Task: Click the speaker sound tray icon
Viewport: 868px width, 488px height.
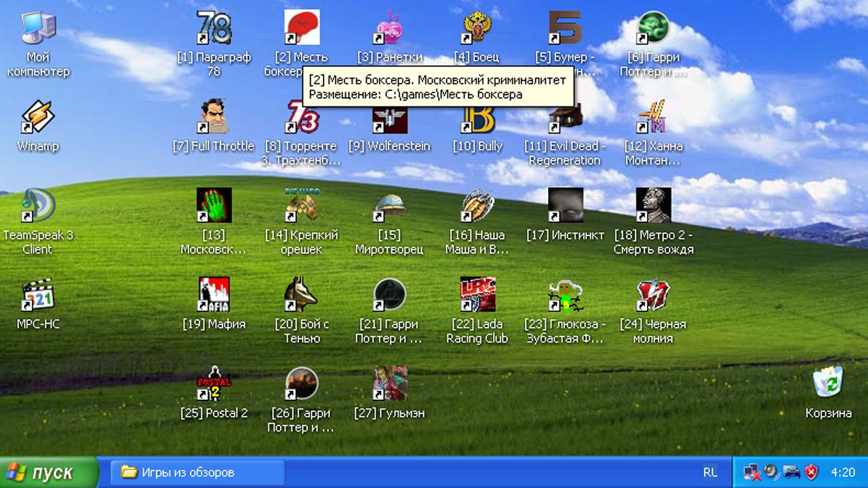Action: click(771, 472)
